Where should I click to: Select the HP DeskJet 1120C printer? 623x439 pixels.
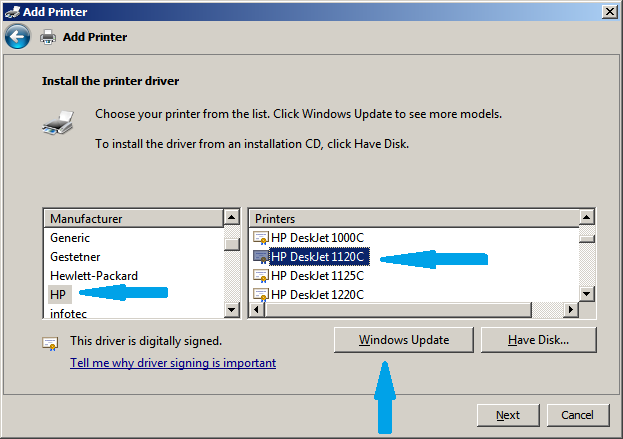point(317,257)
